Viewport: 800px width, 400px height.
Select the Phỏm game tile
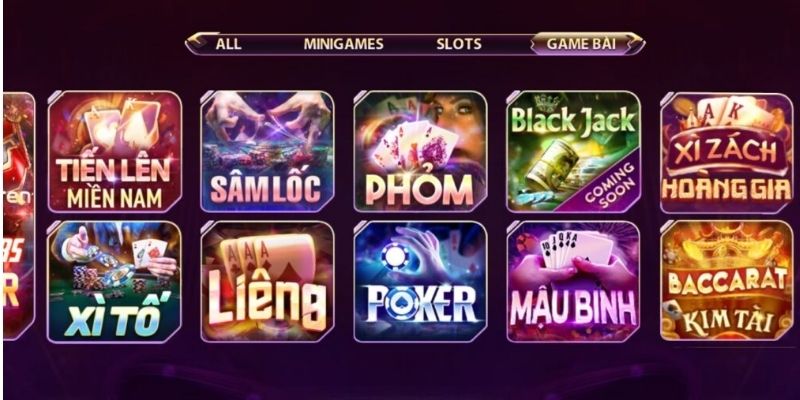click(420, 152)
